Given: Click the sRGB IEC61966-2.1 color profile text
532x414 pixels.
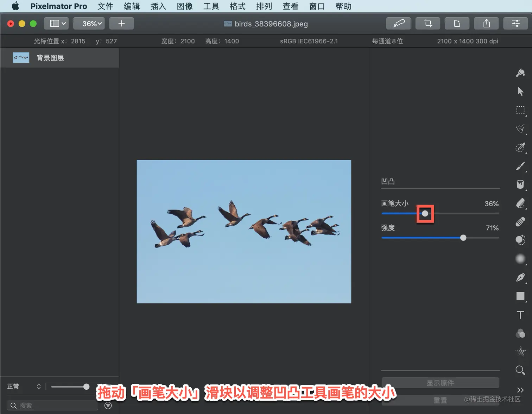Looking at the screenshot, I should click(x=309, y=41).
